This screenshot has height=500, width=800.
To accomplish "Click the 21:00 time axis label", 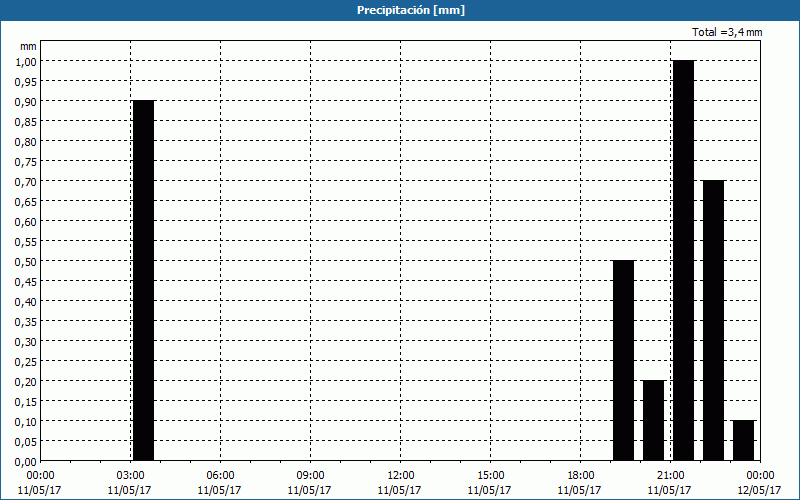I will pos(670,476).
